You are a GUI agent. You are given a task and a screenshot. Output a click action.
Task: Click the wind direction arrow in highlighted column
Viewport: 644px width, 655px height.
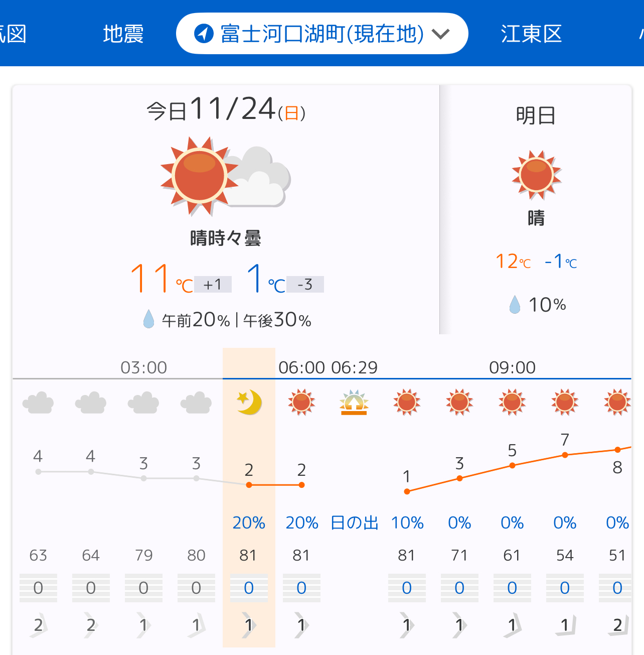click(249, 625)
